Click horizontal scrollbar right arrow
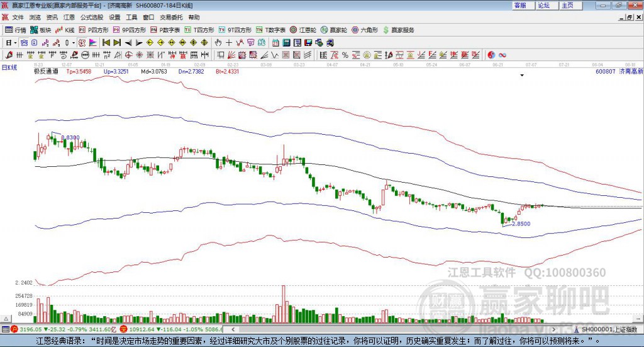 tap(553, 329)
